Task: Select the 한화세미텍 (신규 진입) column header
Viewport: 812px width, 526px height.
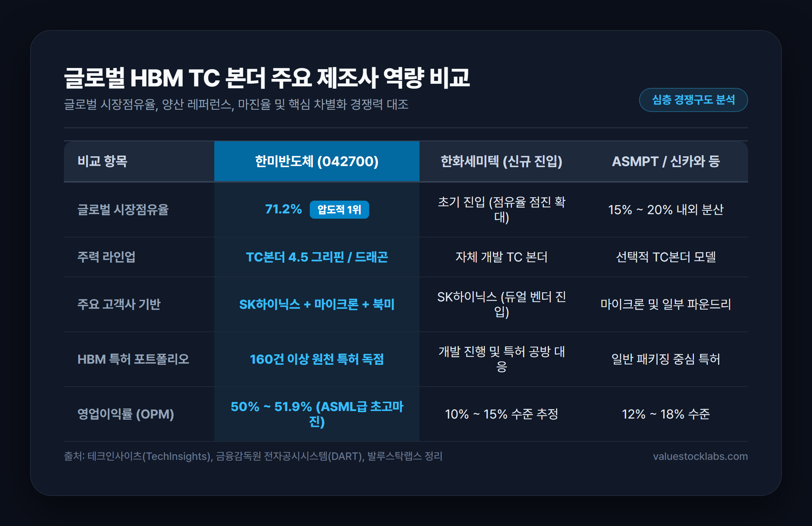Action: pos(501,162)
